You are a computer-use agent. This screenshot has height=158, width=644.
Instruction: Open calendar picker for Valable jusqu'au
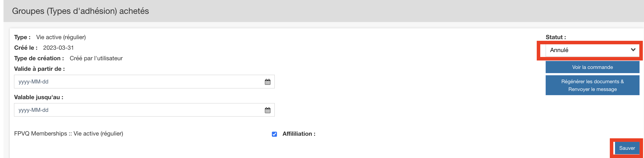(267, 110)
